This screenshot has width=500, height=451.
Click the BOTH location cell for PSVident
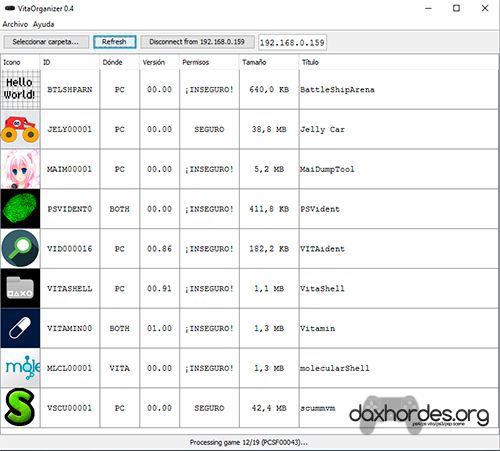coord(119,209)
